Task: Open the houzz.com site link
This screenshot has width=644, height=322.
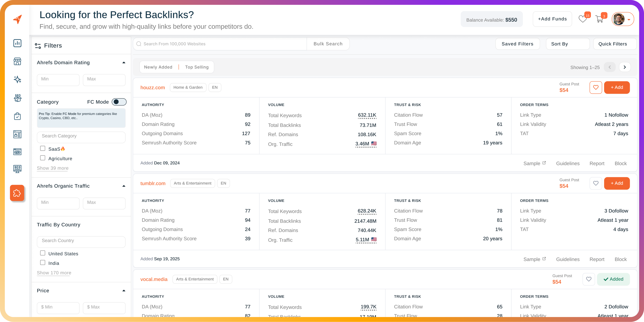Action: point(152,88)
